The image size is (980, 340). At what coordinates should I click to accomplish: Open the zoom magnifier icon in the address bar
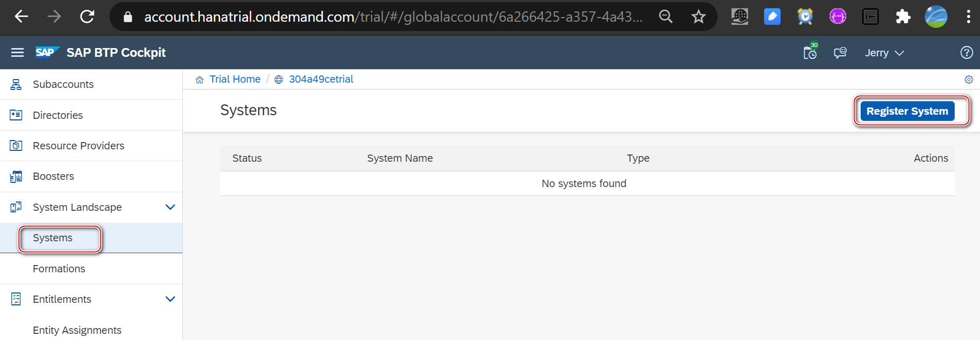(666, 17)
